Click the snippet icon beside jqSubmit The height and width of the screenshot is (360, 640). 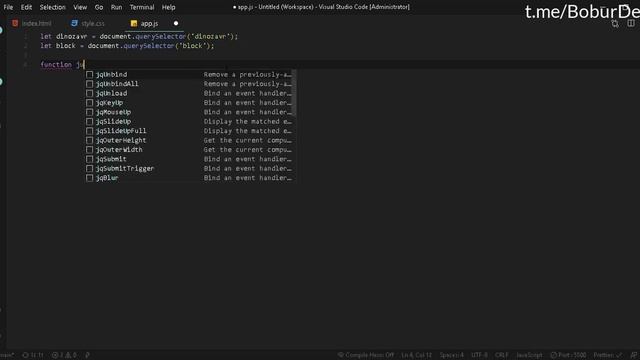tap(89, 159)
